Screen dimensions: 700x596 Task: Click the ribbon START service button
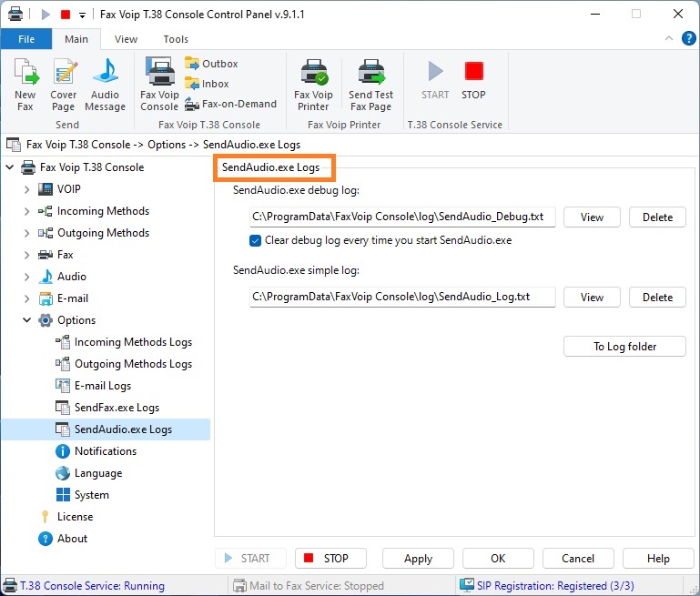[x=435, y=81]
